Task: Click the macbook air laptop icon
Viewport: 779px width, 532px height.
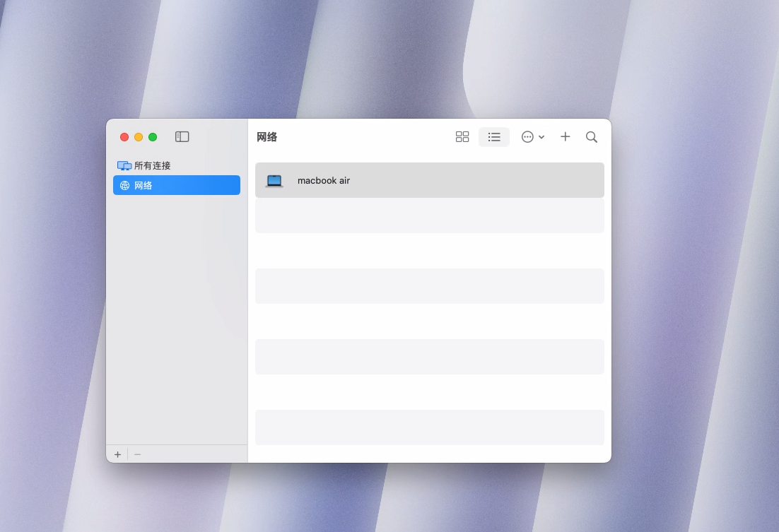Action: [x=274, y=181]
